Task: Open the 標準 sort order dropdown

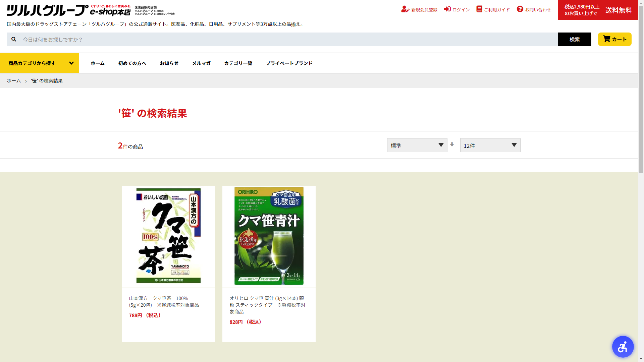Action: pos(417,145)
